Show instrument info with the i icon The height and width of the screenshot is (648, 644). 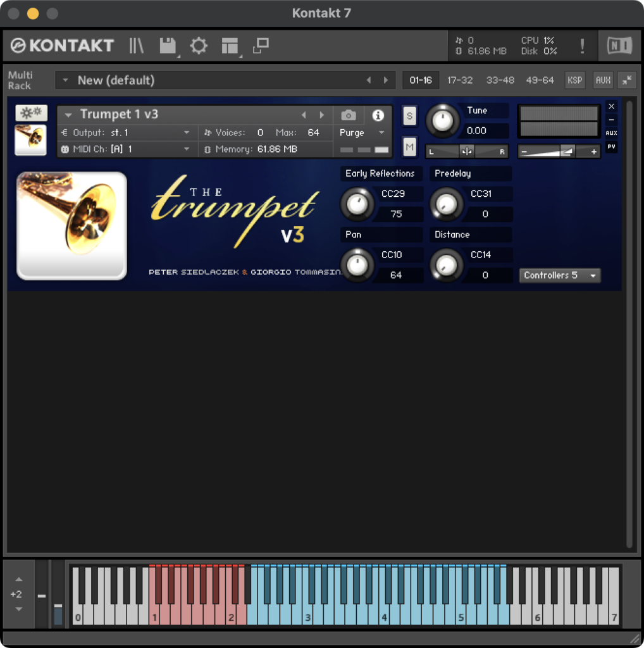(x=378, y=115)
